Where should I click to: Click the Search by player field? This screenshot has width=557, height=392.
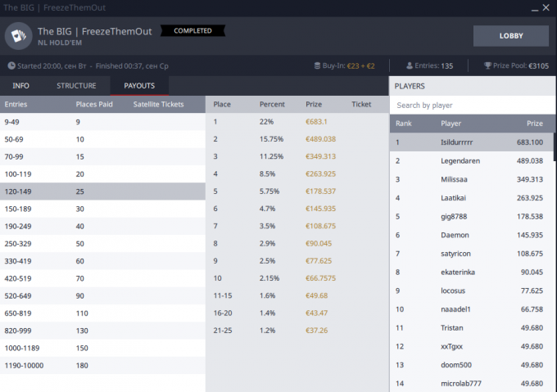[x=473, y=105]
